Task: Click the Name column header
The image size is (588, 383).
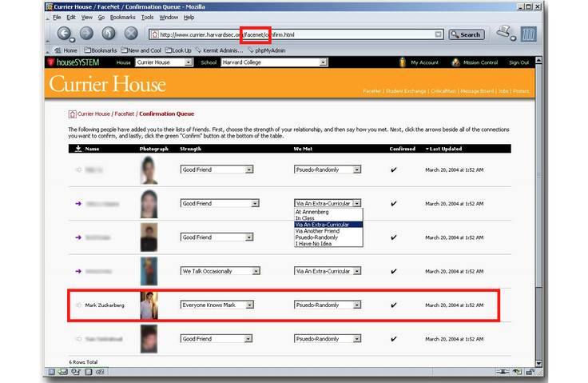Action: pos(92,149)
